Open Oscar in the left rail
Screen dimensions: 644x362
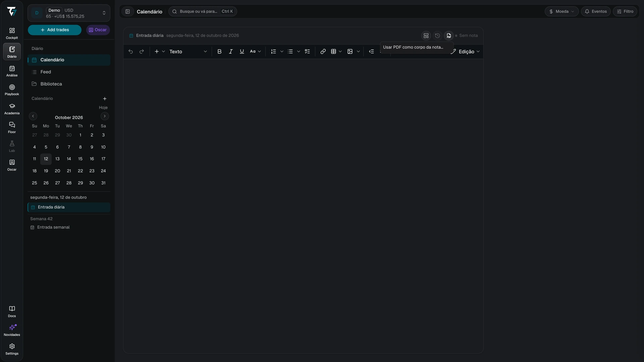(x=12, y=165)
